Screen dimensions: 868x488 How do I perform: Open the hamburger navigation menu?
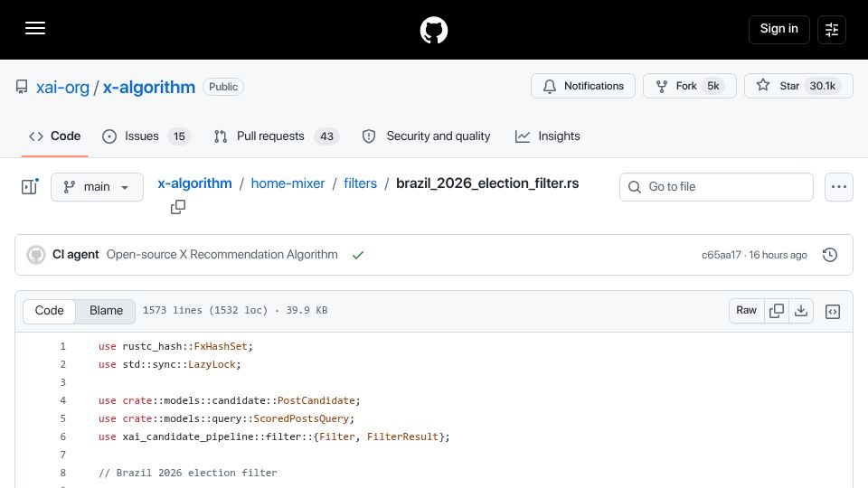pyautogui.click(x=35, y=28)
